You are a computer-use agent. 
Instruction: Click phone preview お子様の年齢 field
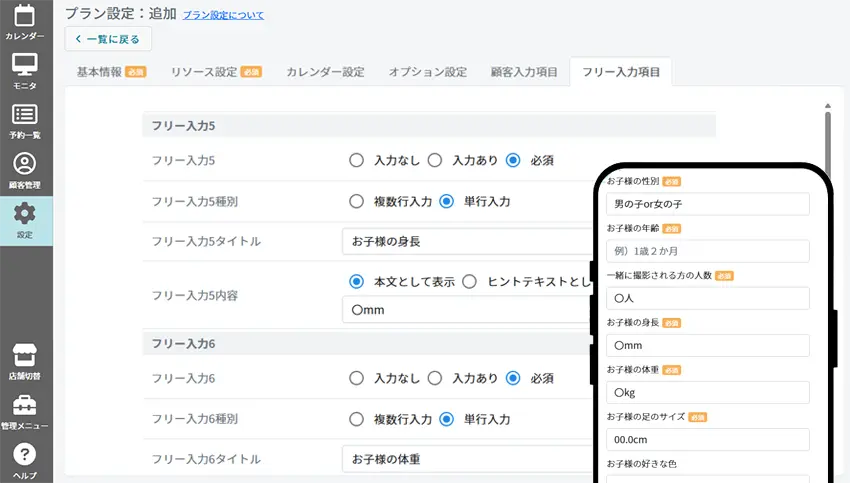[708, 252]
